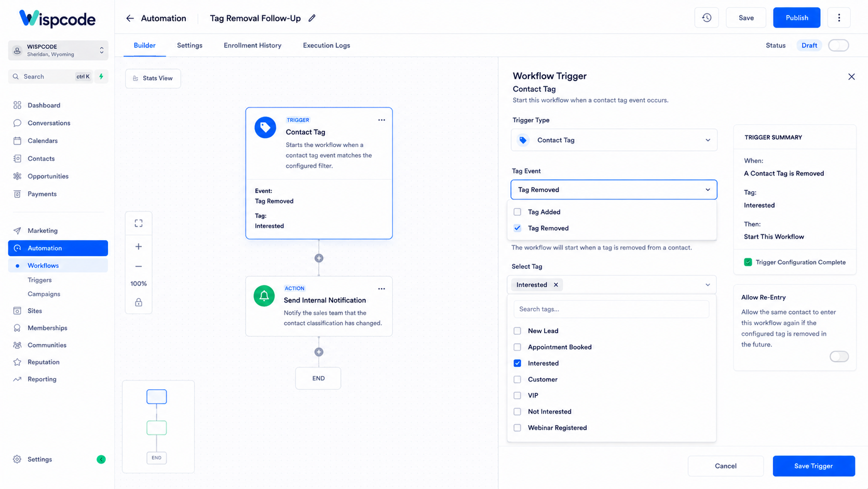The image size is (868, 489).
Task: Focus the Search tags field
Action: tap(611, 309)
